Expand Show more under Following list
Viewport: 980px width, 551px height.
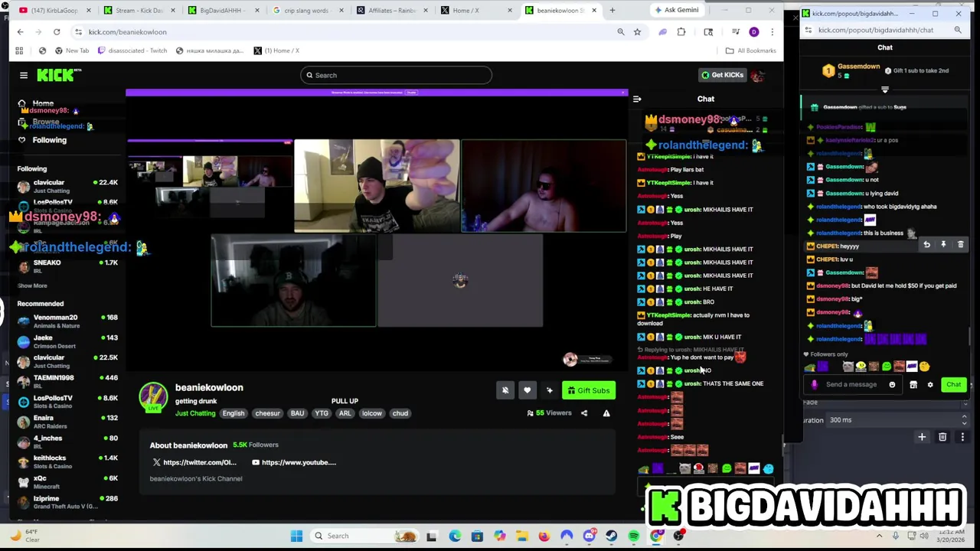32,285
